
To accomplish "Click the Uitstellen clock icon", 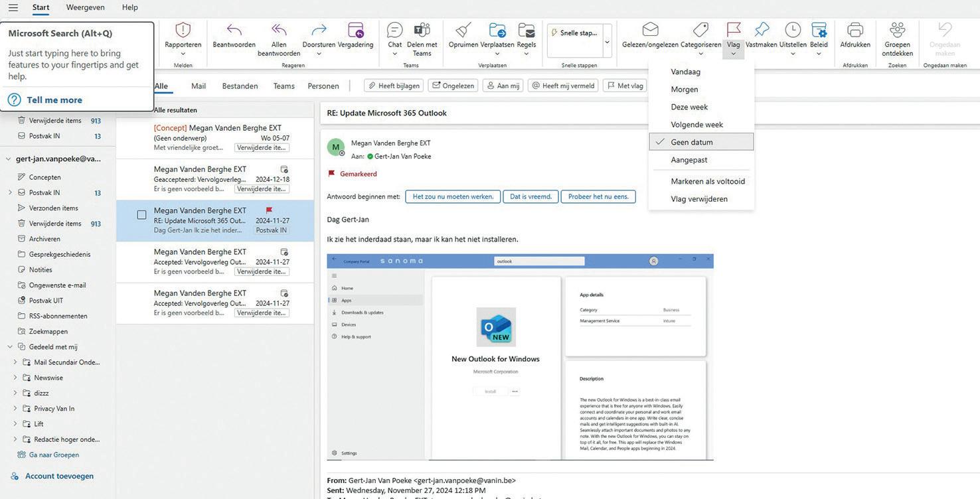I will (x=793, y=30).
